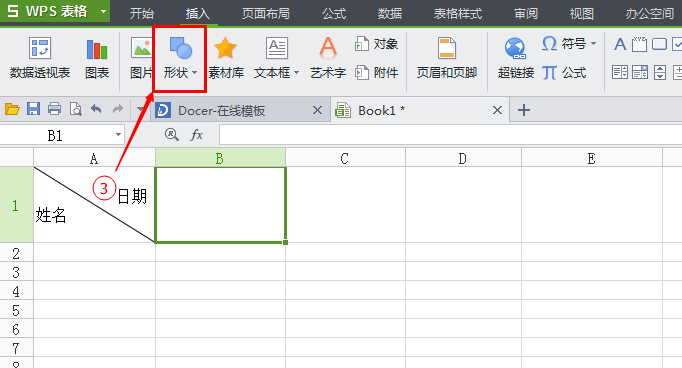Switch to the 公式 ribbon tab

coord(334,13)
